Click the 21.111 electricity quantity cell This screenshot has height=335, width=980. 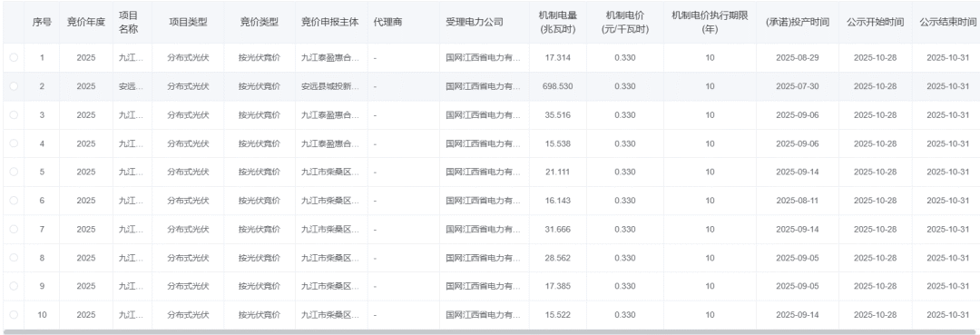pos(557,172)
